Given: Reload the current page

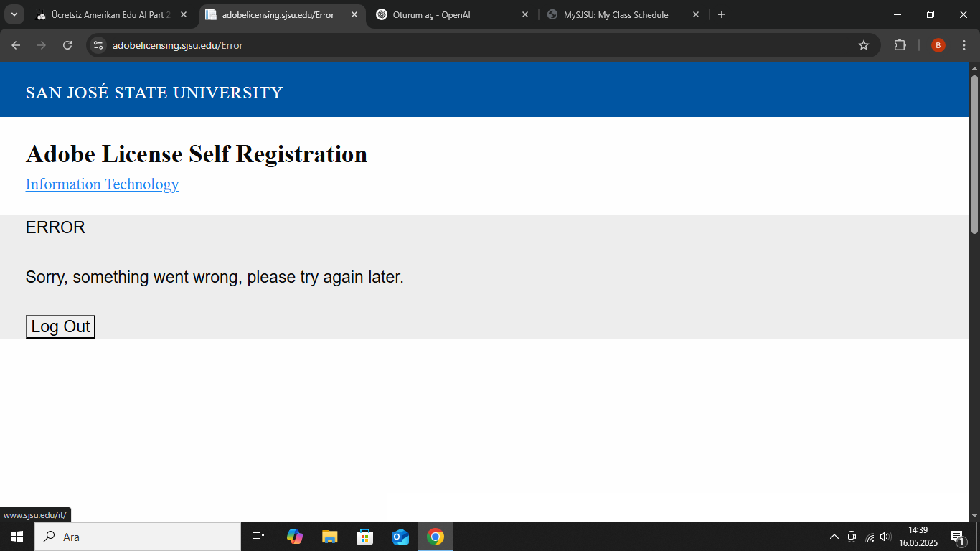Looking at the screenshot, I should [67, 45].
